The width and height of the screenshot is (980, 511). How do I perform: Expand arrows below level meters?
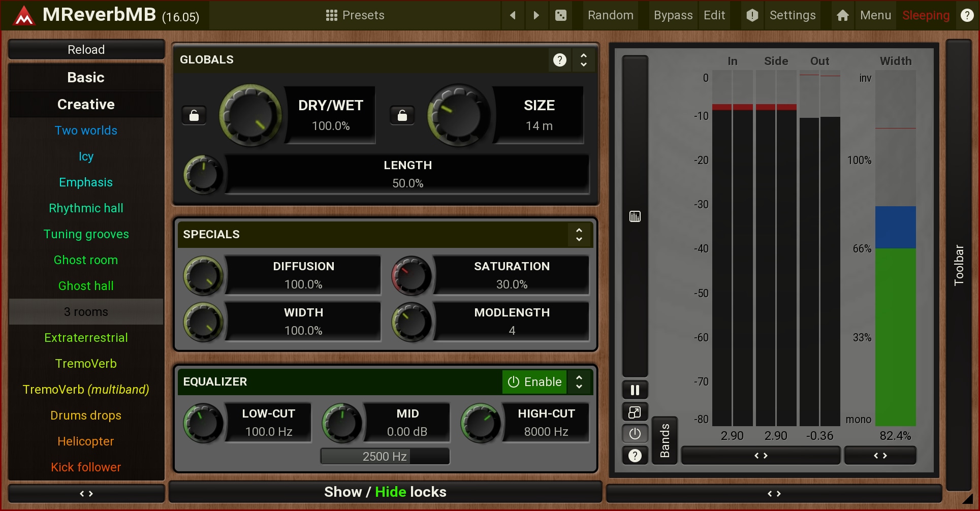[761, 456]
